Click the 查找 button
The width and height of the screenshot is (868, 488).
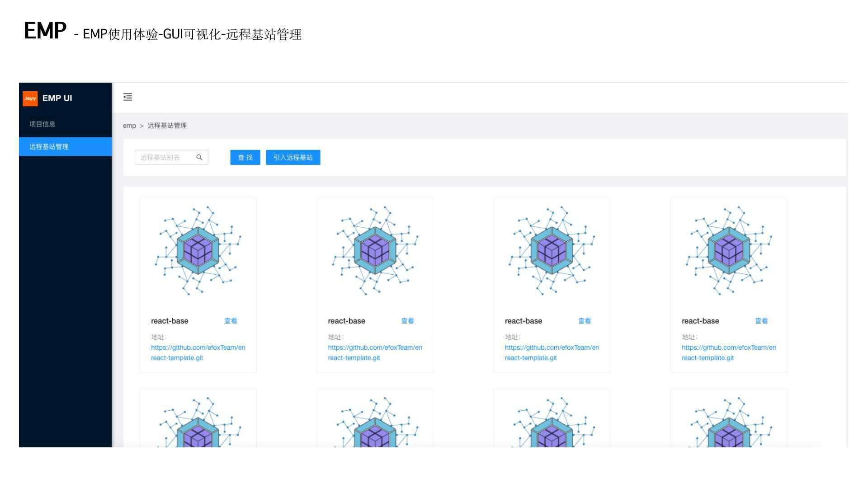coord(245,157)
